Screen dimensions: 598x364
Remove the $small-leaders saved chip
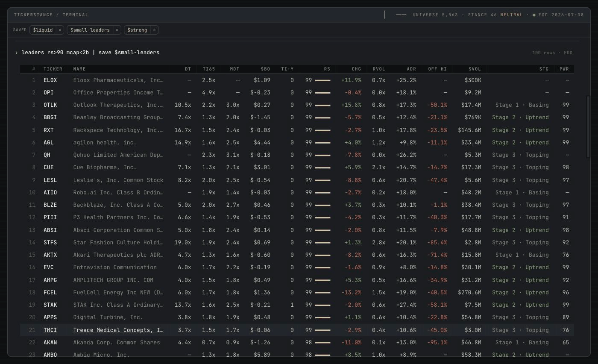[117, 30]
